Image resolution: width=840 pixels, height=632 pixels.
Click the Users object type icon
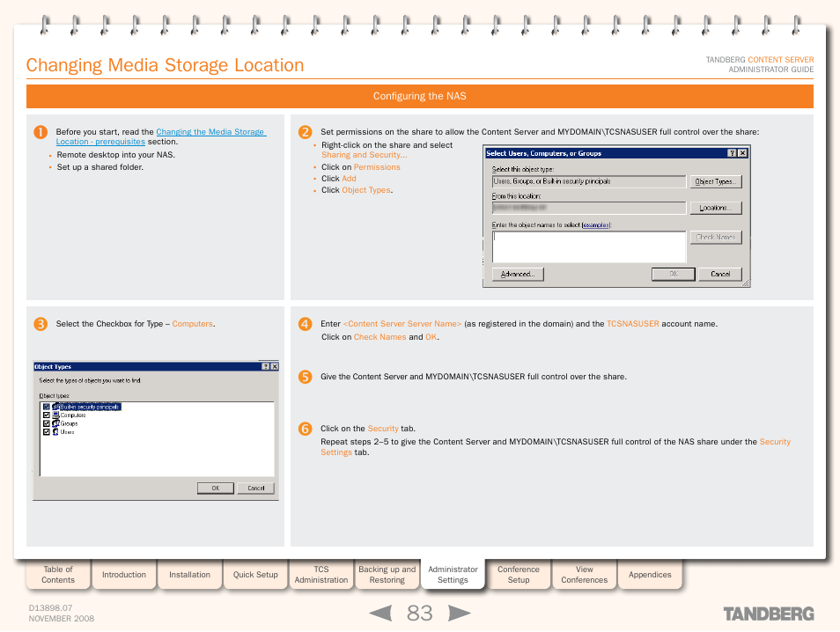click(x=55, y=431)
